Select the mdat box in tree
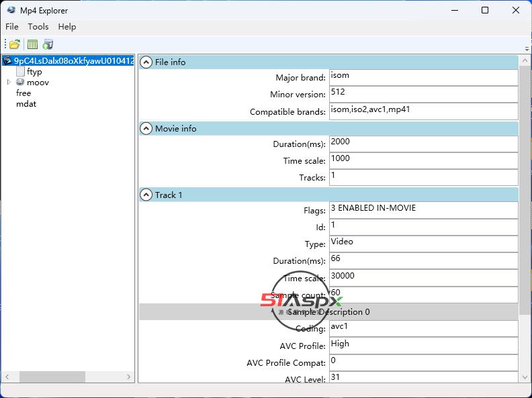The image size is (532, 398). point(26,104)
